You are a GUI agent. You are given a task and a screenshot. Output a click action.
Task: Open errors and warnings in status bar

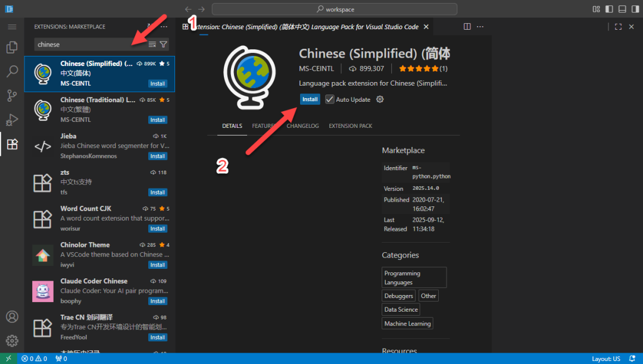click(35, 359)
